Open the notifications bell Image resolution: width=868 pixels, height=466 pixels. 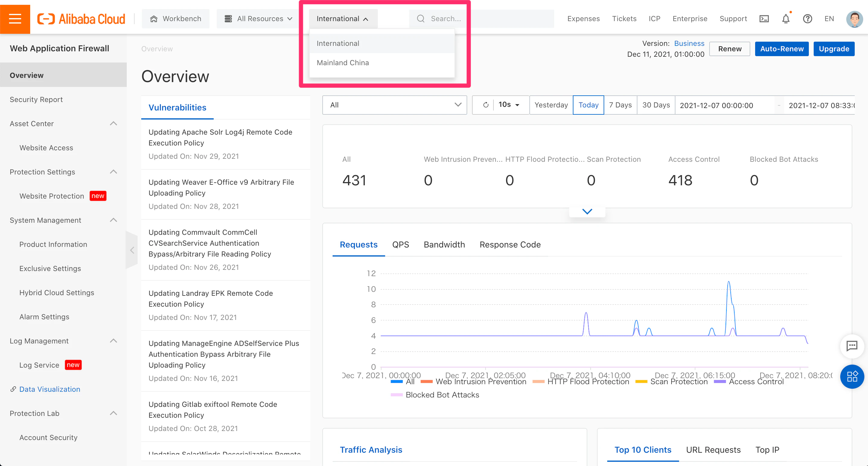click(x=785, y=19)
